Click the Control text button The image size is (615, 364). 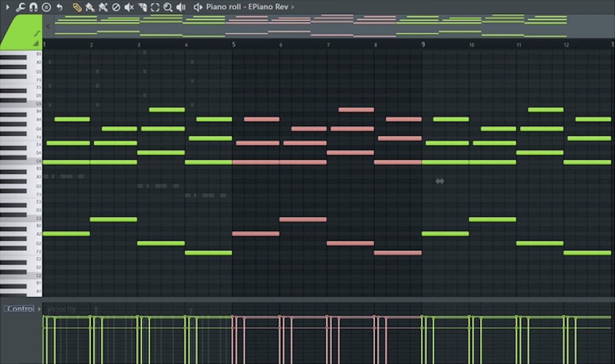[x=20, y=308]
